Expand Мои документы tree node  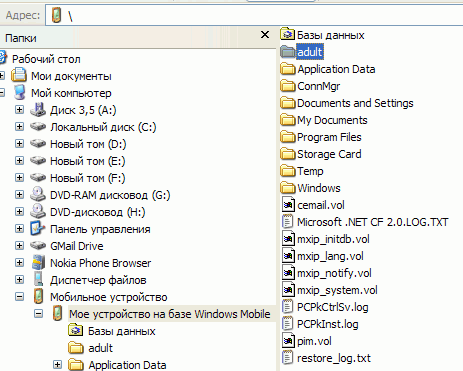pos(2,76)
